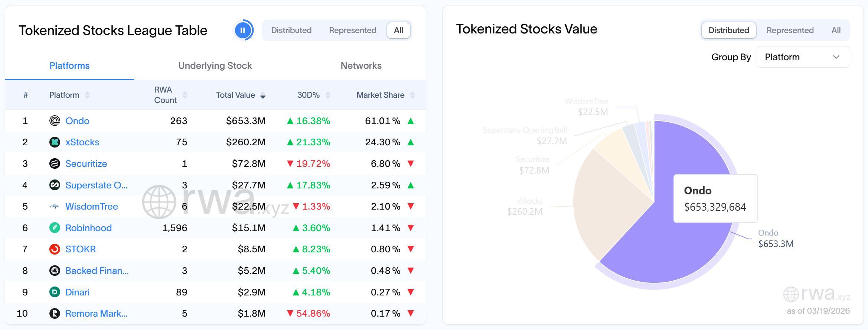Click the Backed Finance logo icon
The width and height of the screenshot is (868, 330).
(55, 271)
